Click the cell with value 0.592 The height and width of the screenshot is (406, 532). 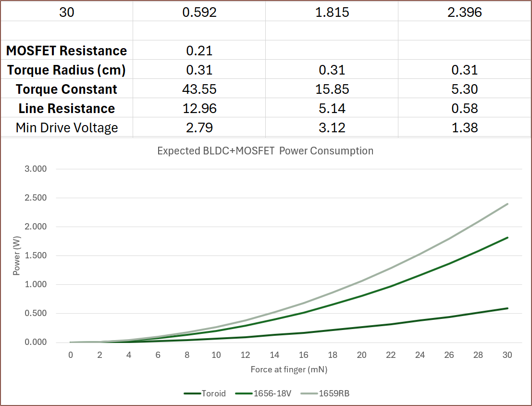click(x=199, y=12)
